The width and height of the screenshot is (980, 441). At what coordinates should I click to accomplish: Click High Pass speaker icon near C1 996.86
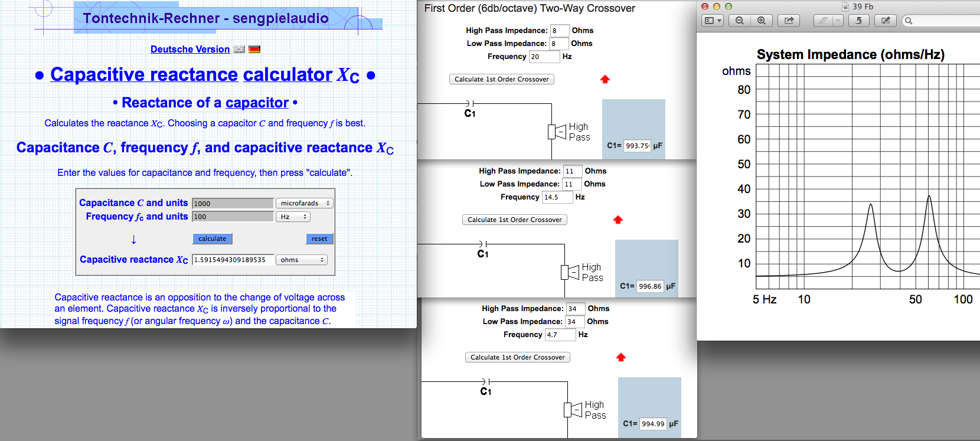pos(570,272)
